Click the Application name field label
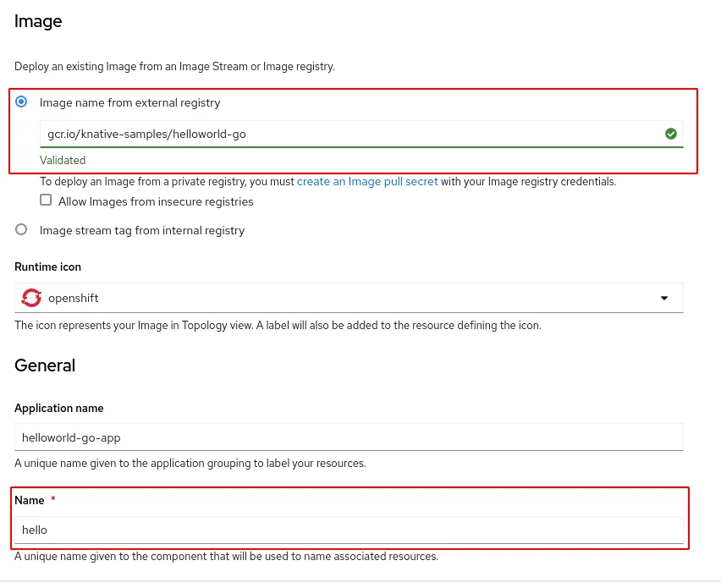Viewport: 721px width, 588px height. pyautogui.click(x=59, y=408)
